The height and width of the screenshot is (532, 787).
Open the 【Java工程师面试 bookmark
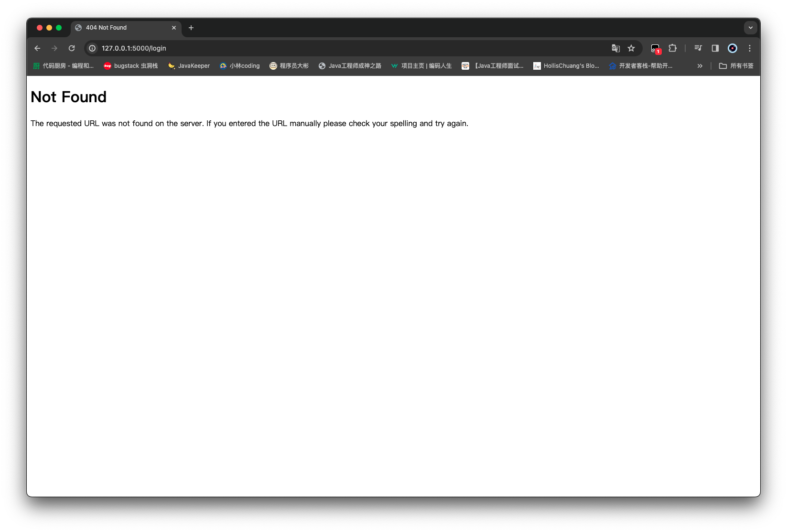pos(493,66)
